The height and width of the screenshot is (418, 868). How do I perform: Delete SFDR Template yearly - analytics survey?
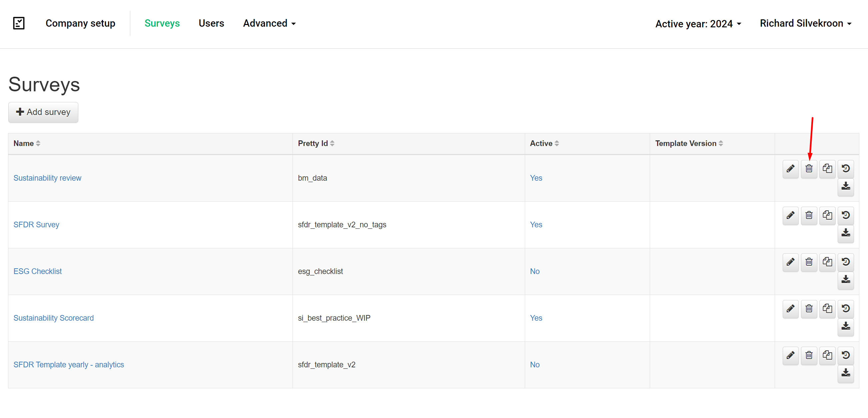809,355
